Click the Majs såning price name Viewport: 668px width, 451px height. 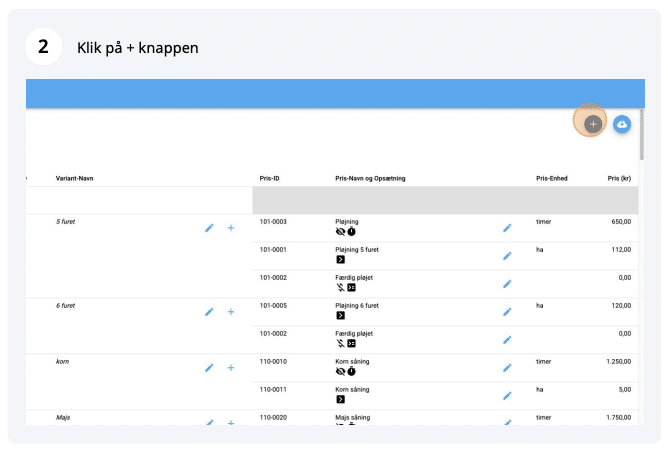[353, 418]
